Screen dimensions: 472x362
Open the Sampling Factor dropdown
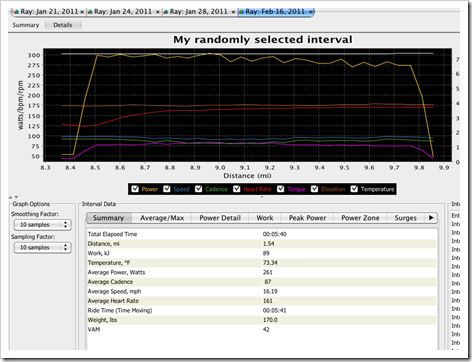[x=43, y=247]
